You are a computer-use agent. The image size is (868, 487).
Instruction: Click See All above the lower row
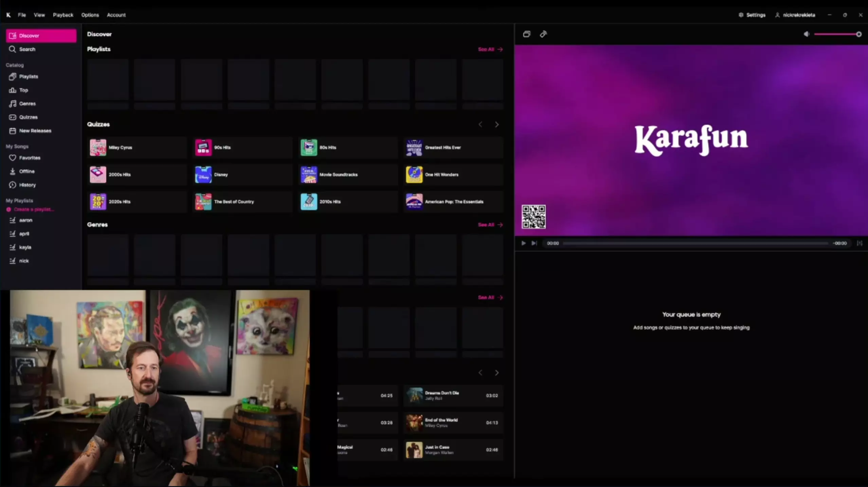point(490,297)
